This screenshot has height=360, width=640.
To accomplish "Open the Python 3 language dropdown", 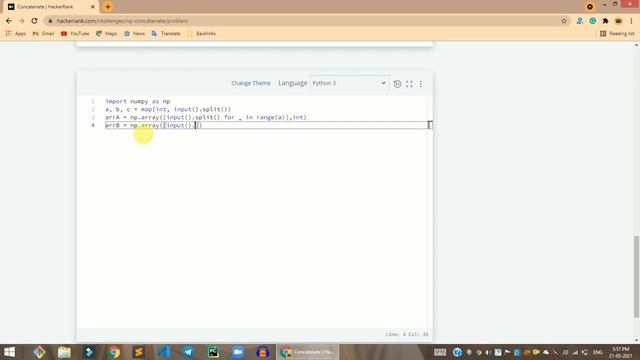I will coord(349,83).
